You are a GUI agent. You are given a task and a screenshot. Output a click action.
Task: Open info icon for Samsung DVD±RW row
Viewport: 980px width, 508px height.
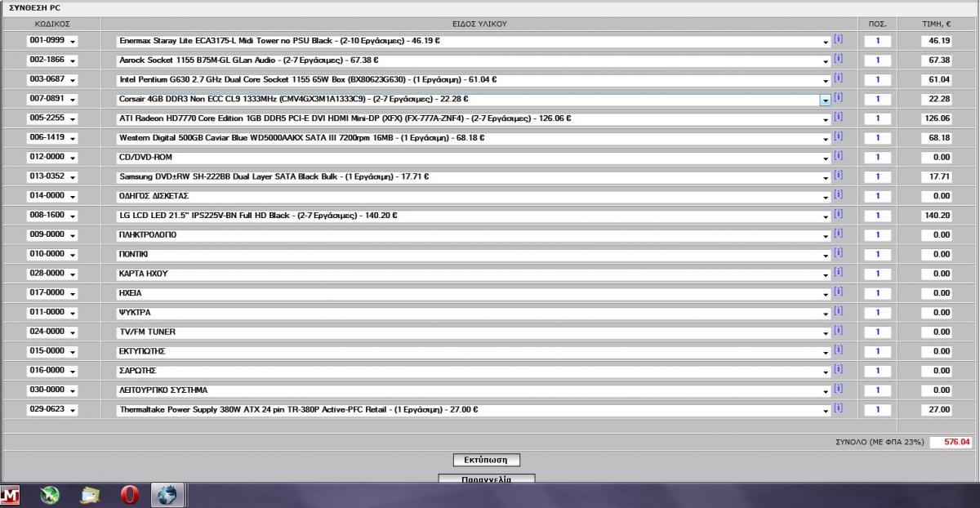(x=838, y=176)
